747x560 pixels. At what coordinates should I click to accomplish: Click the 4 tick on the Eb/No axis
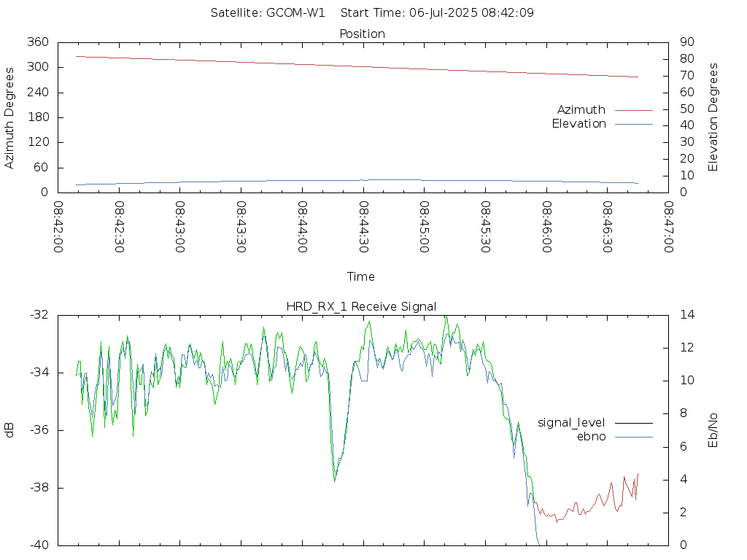click(x=684, y=480)
